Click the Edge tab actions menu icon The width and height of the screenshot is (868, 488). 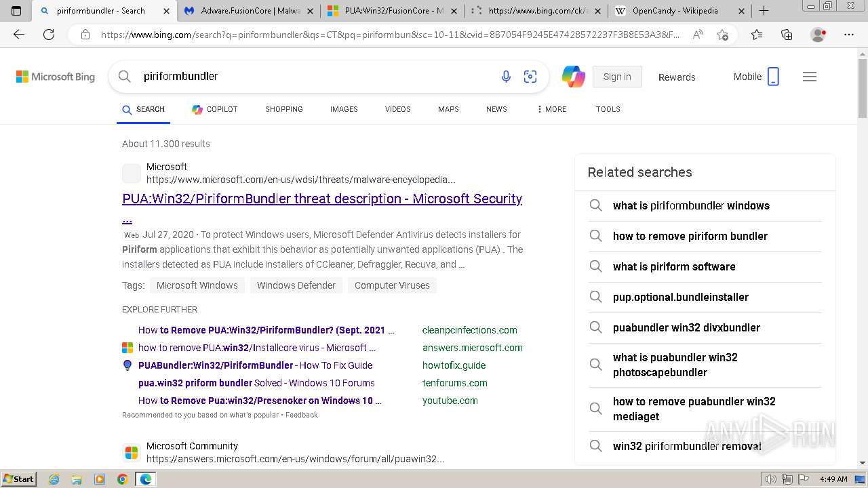tap(17, 11)
